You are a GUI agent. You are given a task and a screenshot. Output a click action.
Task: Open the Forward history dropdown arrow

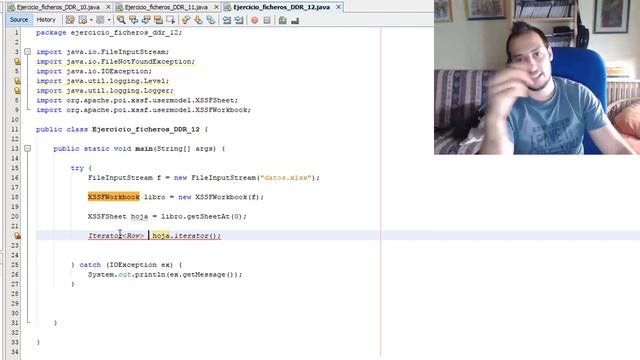[109, 20]
